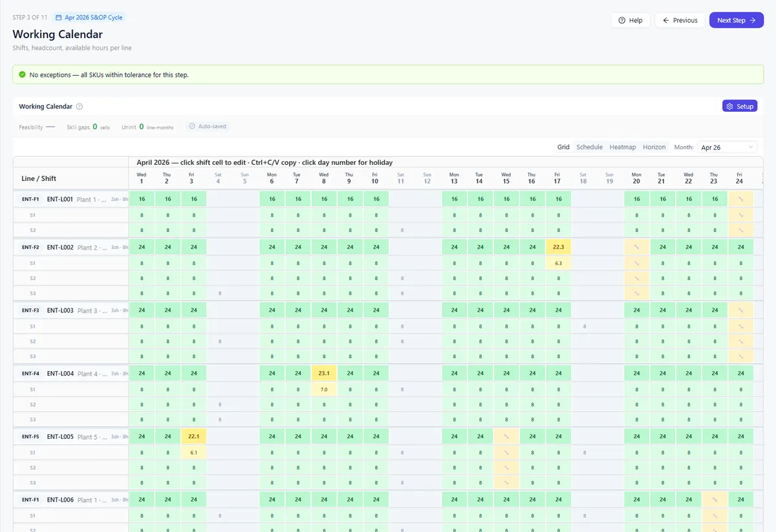Image resolution: width=776 pixels, height=532 pixels.
Task: Click the 23.1 total cell for ENT-L004
Action: point(324,374)
